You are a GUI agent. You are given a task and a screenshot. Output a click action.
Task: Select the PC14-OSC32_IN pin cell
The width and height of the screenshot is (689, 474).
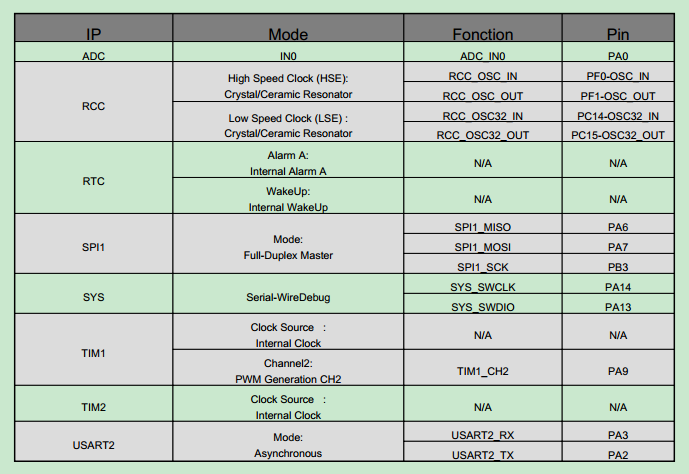coord(618,112)
